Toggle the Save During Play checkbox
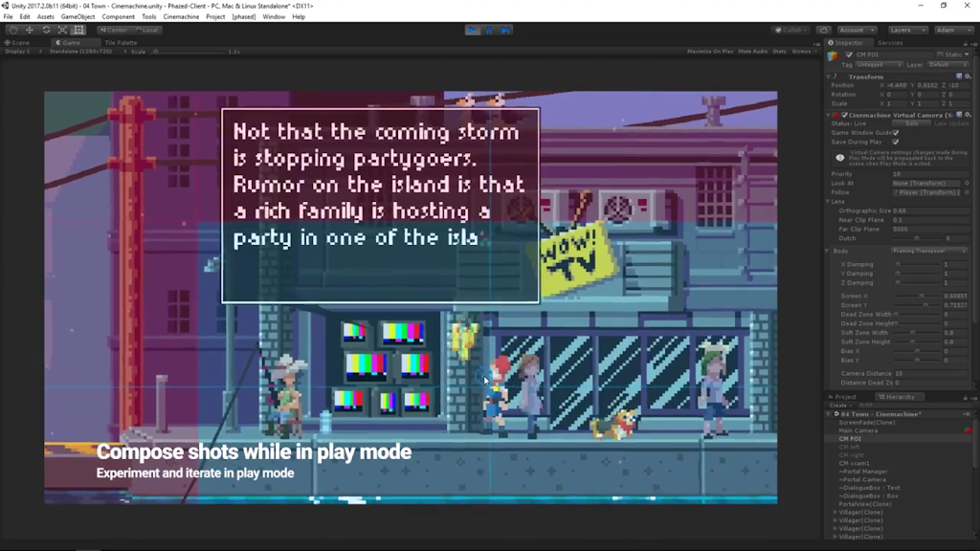The image size is (980, 551). click(895, 142)
